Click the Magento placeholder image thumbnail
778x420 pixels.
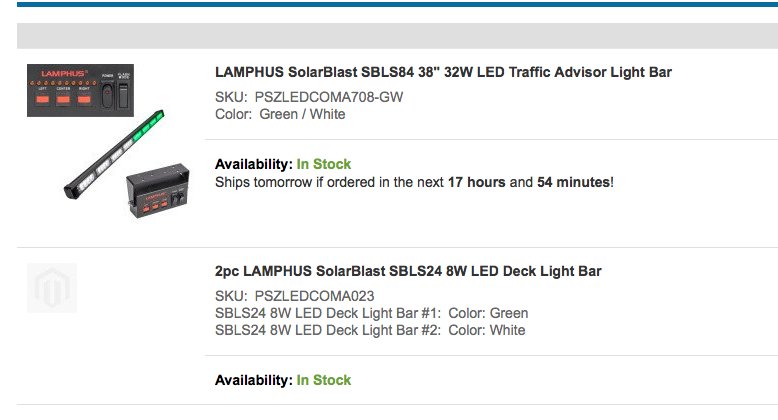coord(52,288)
